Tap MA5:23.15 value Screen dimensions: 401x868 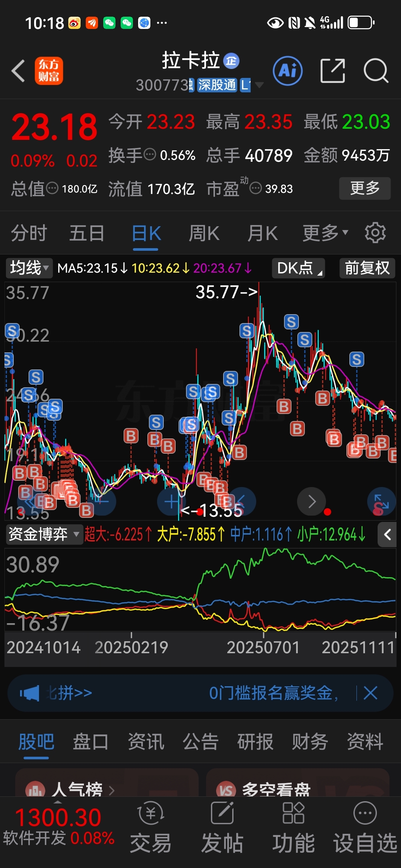pos(92,268)
